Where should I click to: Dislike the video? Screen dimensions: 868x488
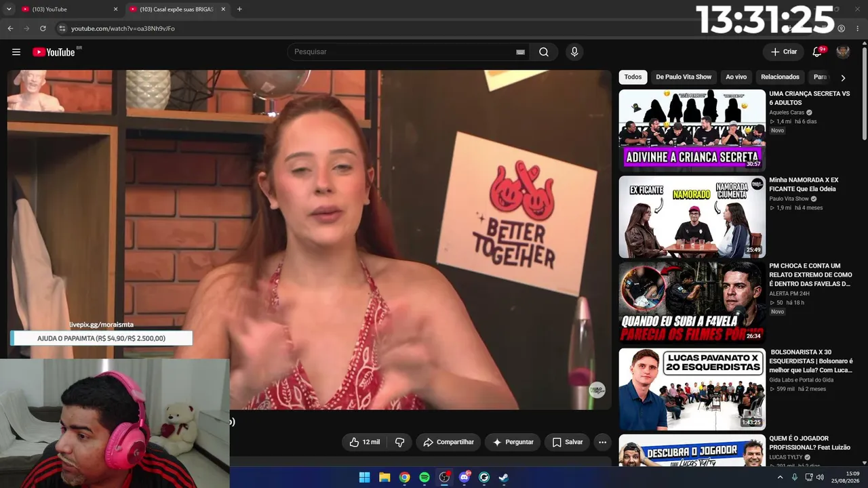click(399, 442)
